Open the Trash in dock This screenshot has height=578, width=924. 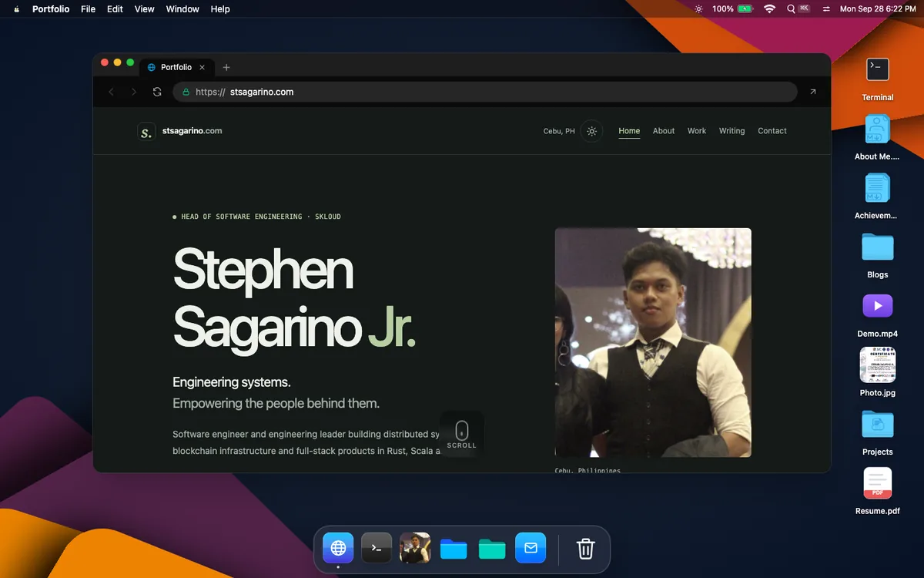coord(585,548)
